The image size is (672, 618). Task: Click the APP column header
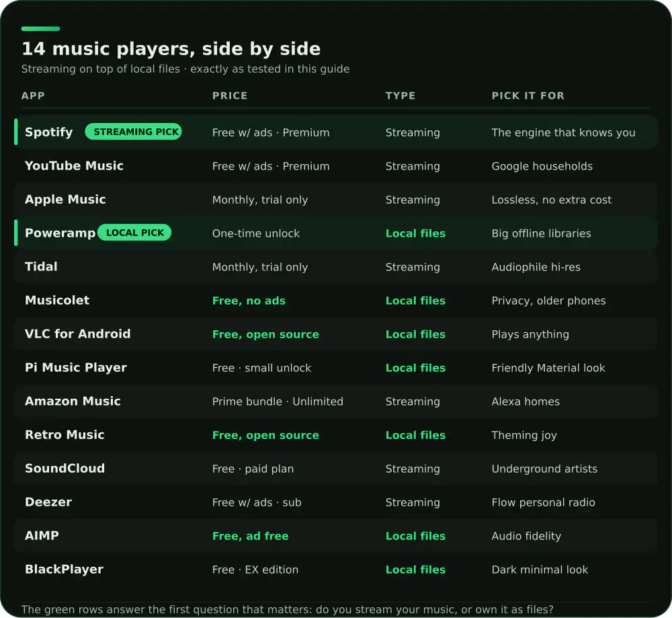[x=33, y=95]
